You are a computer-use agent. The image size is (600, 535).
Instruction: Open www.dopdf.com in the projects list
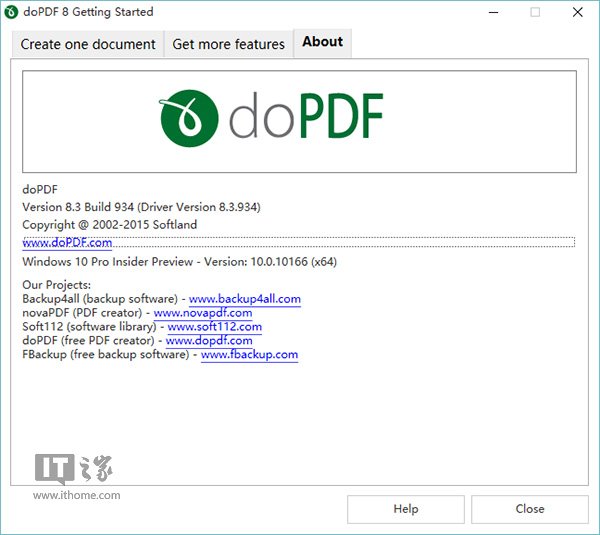click(209, 341)
